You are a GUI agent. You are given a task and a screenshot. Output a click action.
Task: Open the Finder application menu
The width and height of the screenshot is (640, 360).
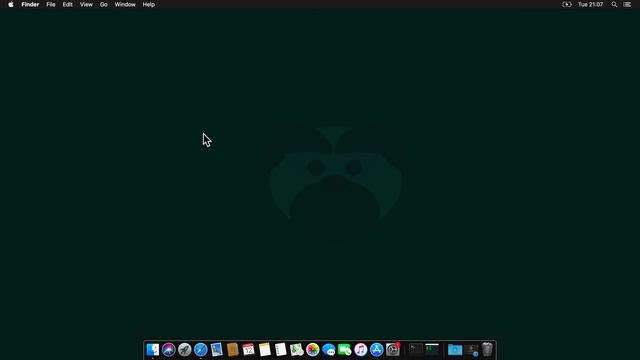pos(30,4)
